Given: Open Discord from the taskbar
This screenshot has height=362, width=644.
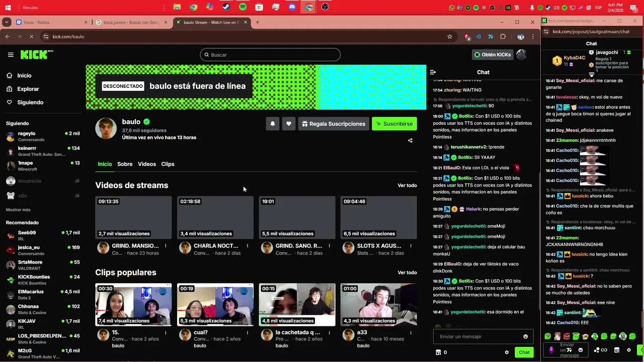Looking at the screenshot, I should [x=292, y=7].
